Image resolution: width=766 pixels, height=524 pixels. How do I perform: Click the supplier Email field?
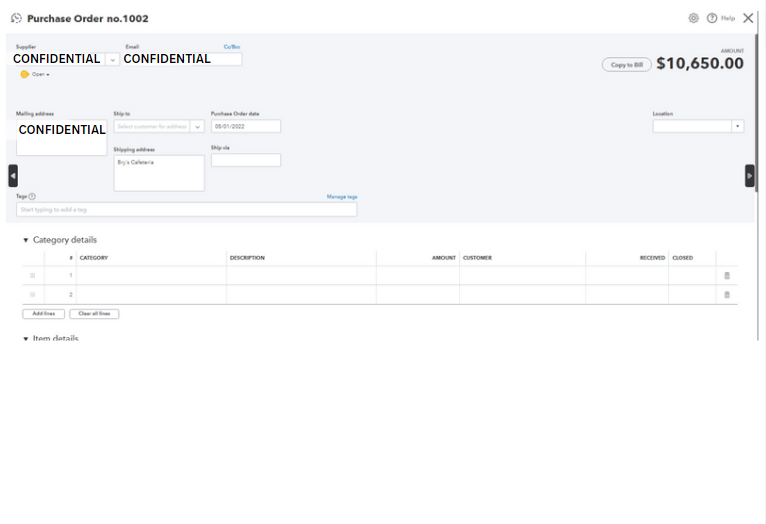[x=182, y=59]
